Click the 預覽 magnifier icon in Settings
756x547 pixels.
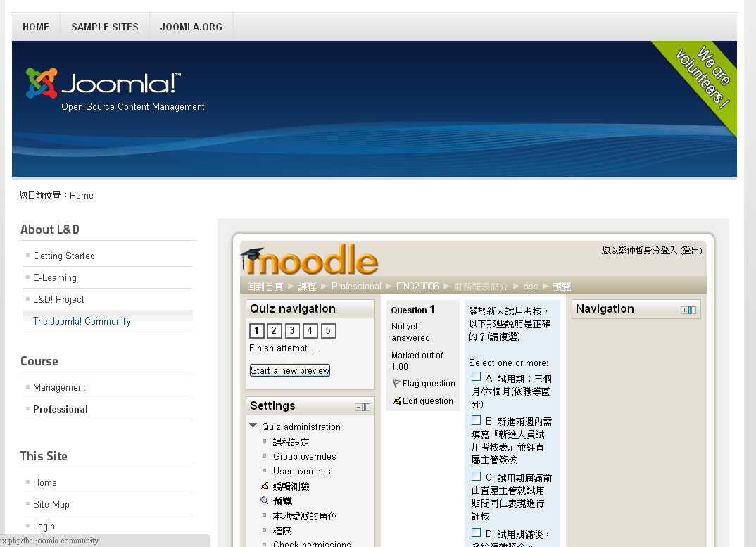point(265,501)
